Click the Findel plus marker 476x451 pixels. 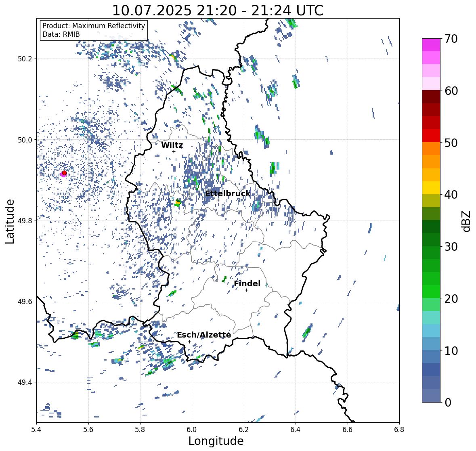tap(247, 290)
